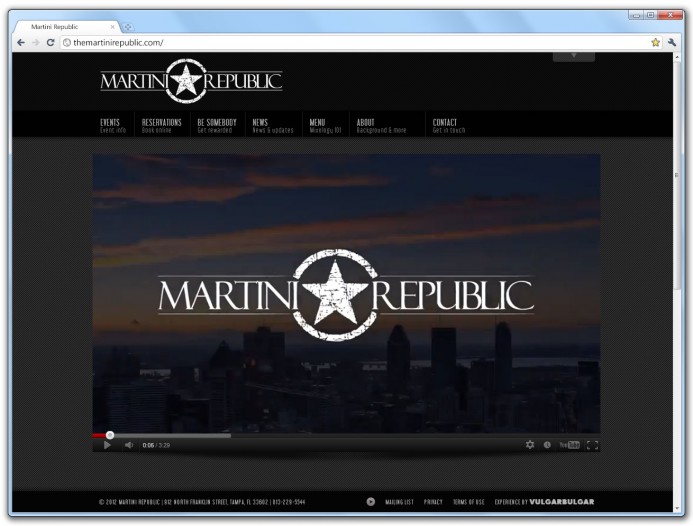
Task: Click the buffered portion of video timeline
Action: tap(172, 436)
